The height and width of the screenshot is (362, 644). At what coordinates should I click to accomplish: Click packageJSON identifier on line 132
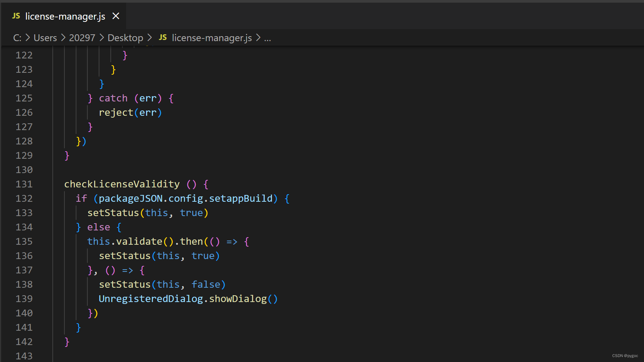tap(131, 198)
